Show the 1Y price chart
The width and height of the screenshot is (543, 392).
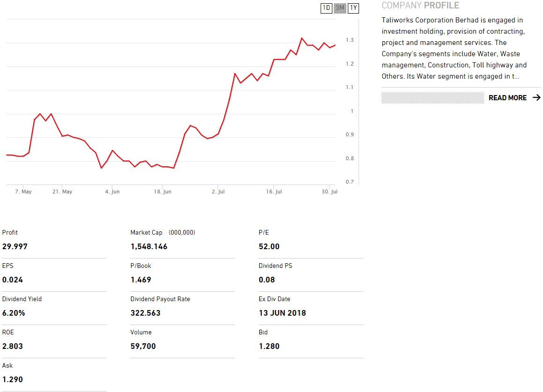pos(353,8)
